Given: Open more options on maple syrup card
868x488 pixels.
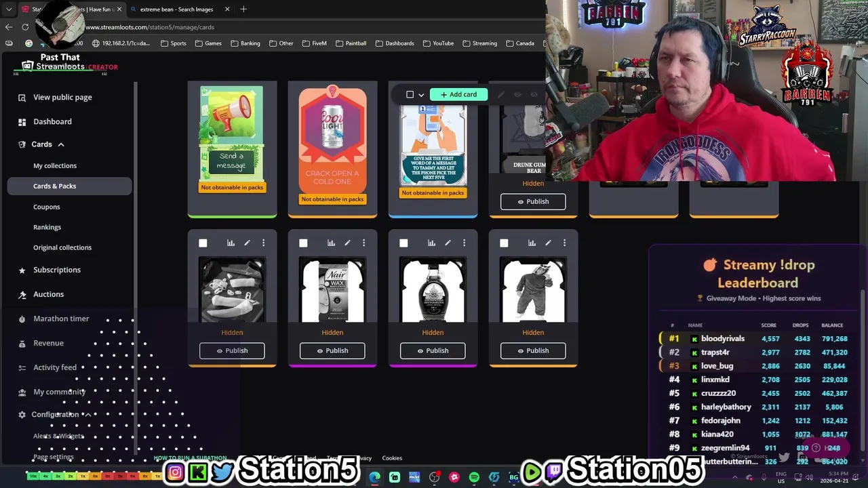Looking at the screenshot, I should point(464,243).
